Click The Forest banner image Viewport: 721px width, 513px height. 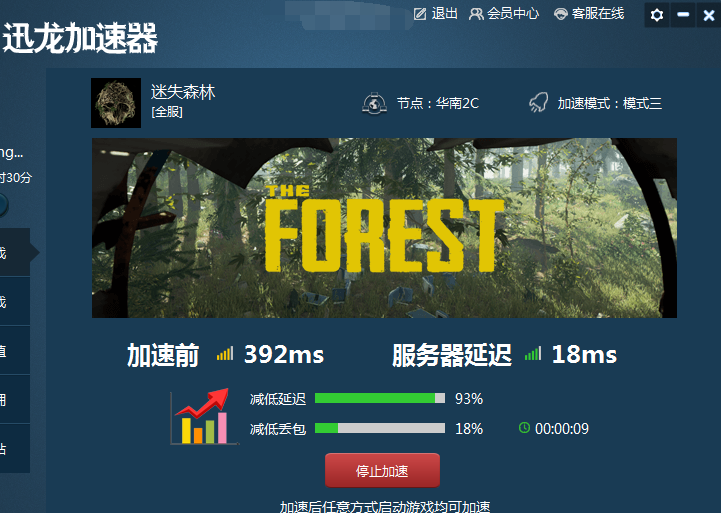(x=384, y=228)
